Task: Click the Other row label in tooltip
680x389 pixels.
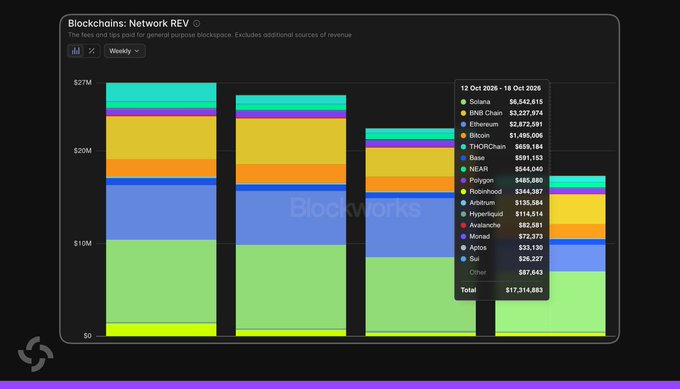Action: click(477, 272)
